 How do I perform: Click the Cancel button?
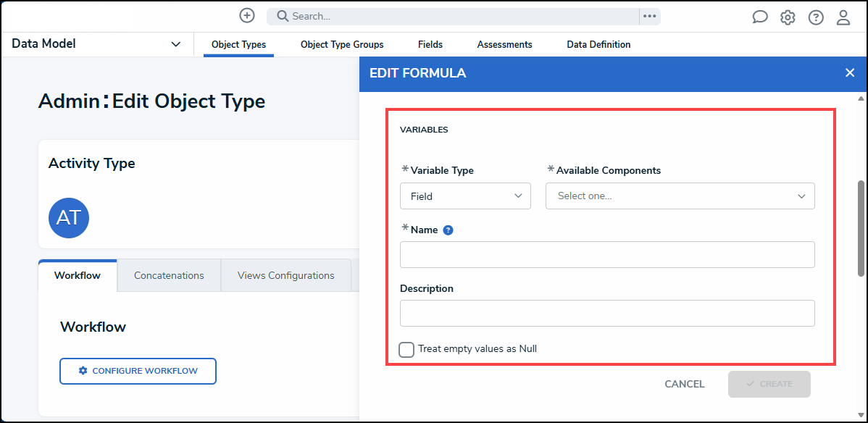[684, 384]
